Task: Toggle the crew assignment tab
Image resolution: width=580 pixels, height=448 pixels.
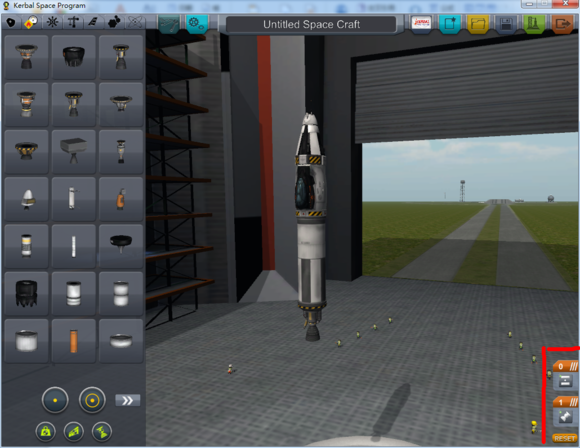Action: pyautogui.click(x=196, y=24)
